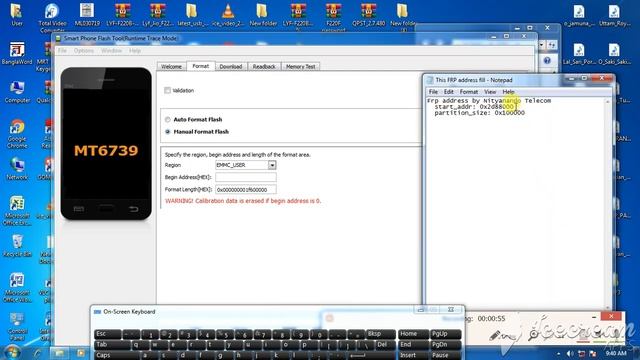Open Uttam_Roy audio file on desktop

pos(613,16)
